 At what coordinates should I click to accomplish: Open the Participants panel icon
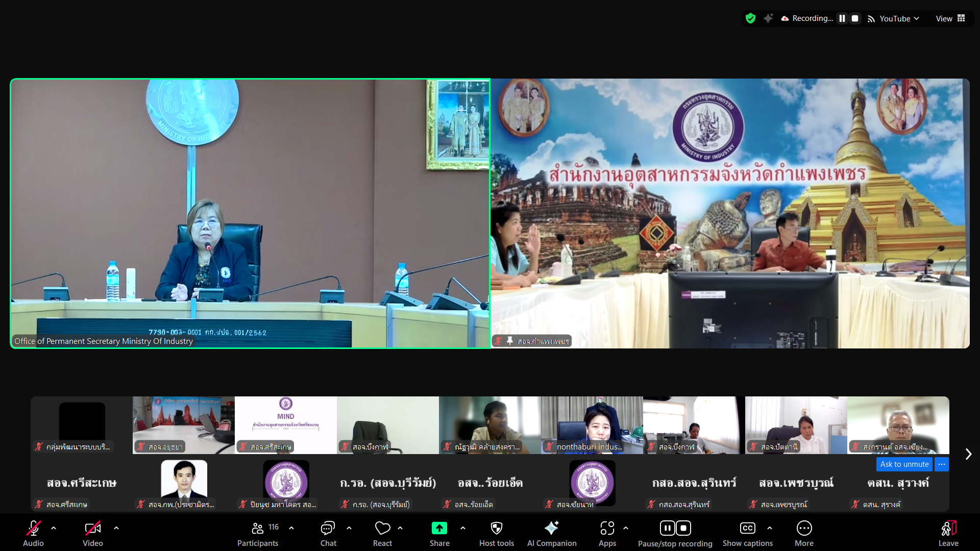point(258,529)
